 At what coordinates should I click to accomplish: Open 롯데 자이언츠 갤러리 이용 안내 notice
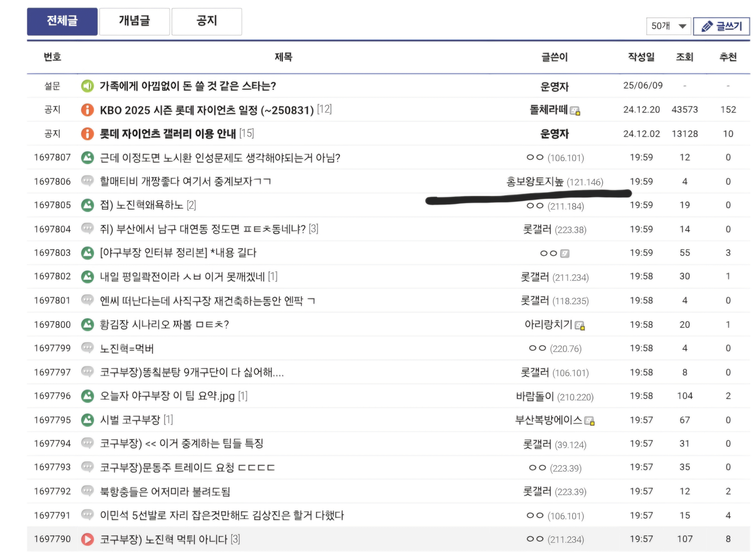click(x=168, y=134)
